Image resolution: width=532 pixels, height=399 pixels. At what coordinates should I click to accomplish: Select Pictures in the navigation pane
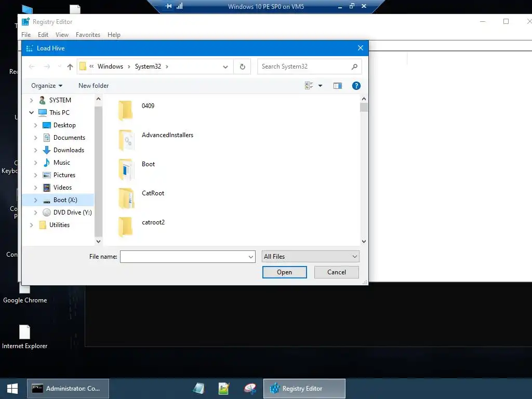click(64, 175)
